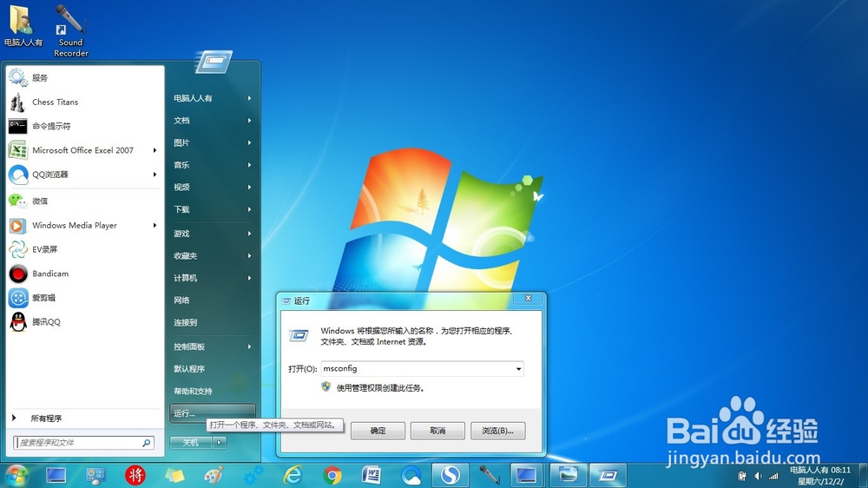Screen dimensions: 868x488
Task: Open 帮助和支持 in Start menu
Action: tap(213, 391)
